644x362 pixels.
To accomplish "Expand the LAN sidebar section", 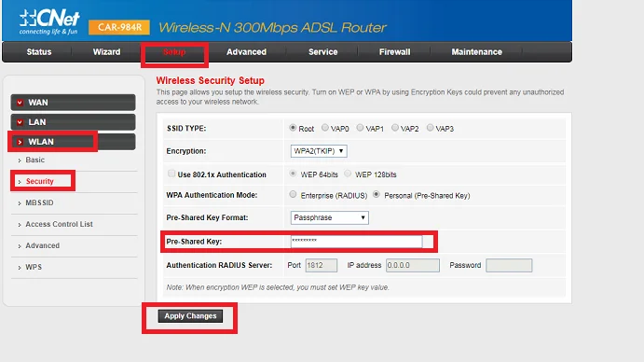I will (x=73, y=122).
